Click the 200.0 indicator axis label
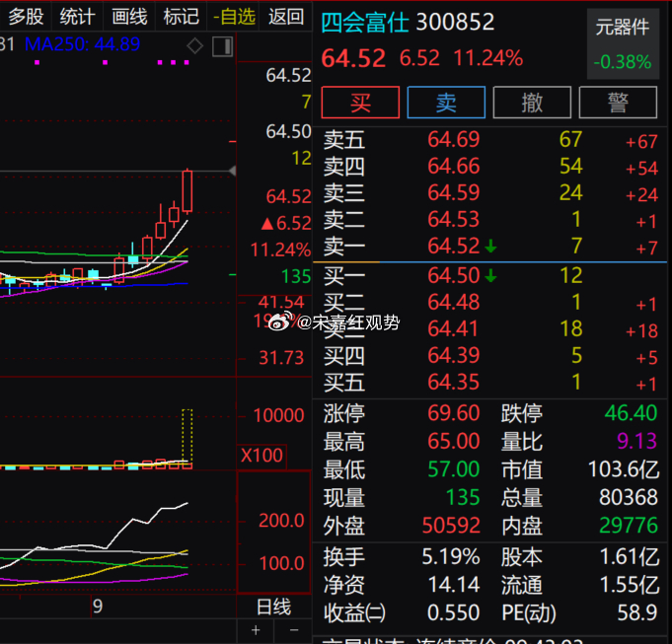This screenshot has width=672, height=644. pyautogui.click(x=281, y=521)
